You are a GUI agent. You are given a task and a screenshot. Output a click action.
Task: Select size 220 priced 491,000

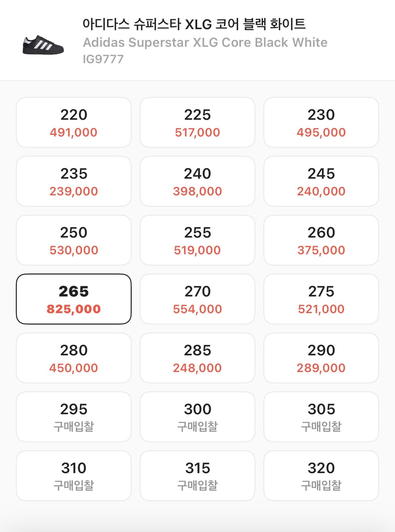74,123
